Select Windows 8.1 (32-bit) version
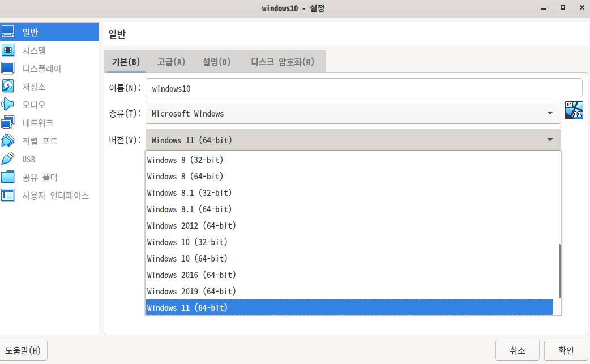This screenshot has height=364, width=590. point(349,193)
